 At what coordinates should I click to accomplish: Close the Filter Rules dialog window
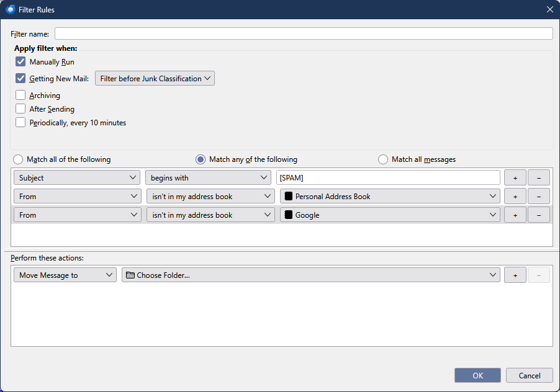click(x=549, y=9)
